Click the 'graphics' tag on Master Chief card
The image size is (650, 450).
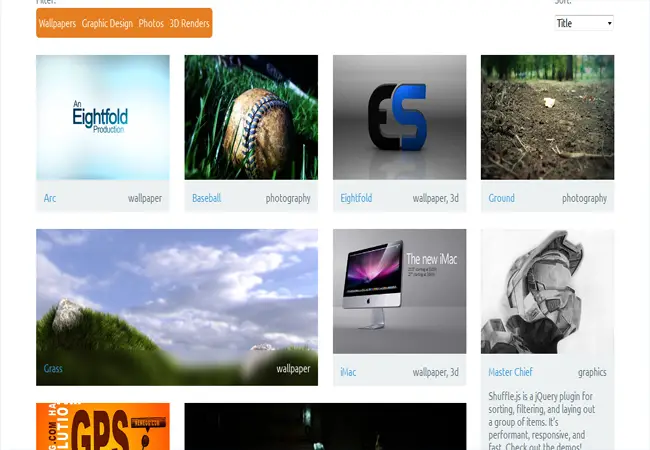click(x=592, y=372)
